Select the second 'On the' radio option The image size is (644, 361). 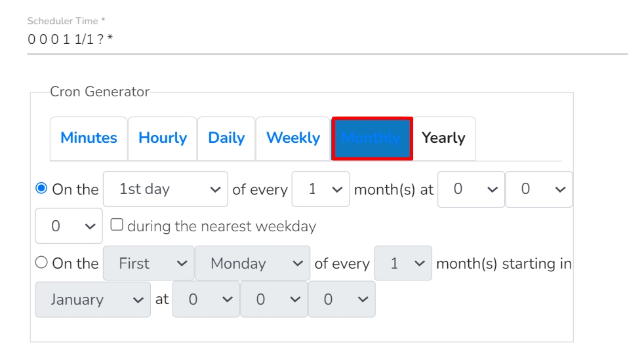(41, 263)
